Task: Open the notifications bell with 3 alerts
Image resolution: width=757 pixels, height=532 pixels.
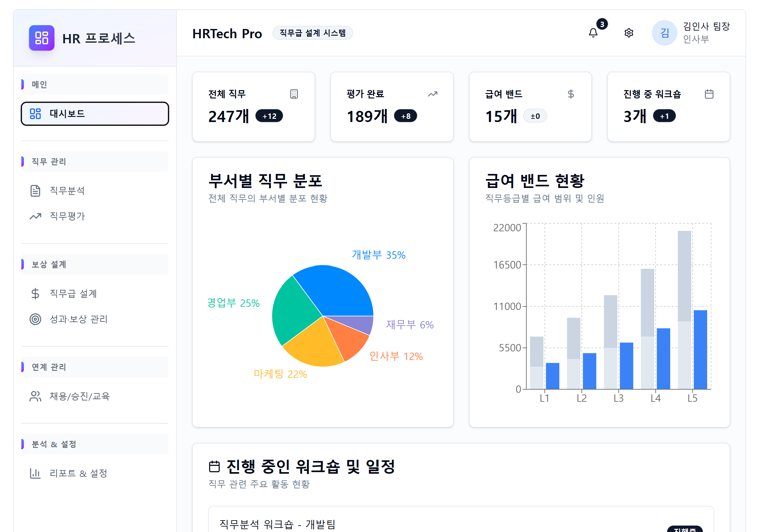Action: tap(594, 33)
